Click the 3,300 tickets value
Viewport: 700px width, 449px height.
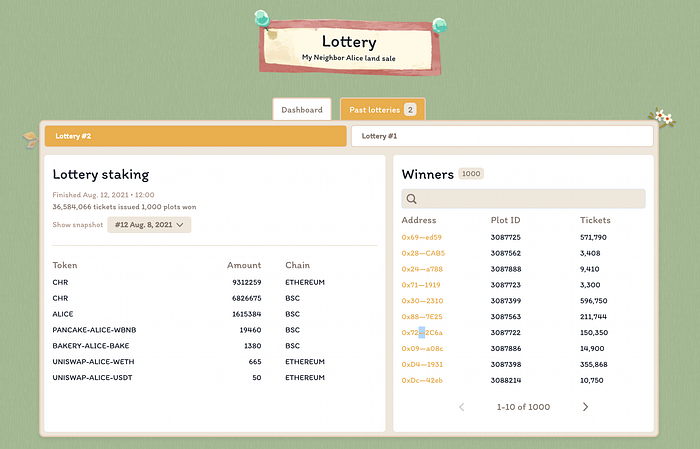(590, 285)
